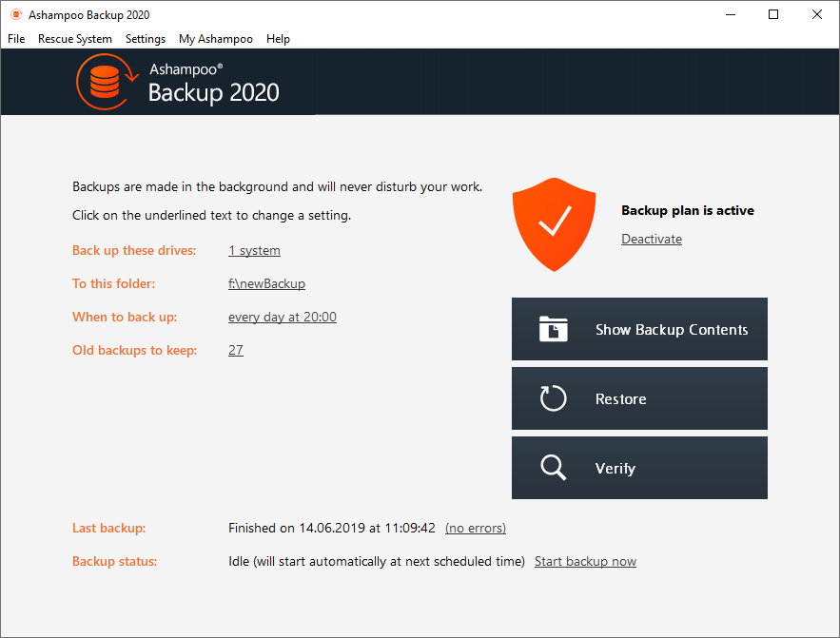Open the Settings menu
Viewport: 840px width, 638px height.
tap(146, 39)
